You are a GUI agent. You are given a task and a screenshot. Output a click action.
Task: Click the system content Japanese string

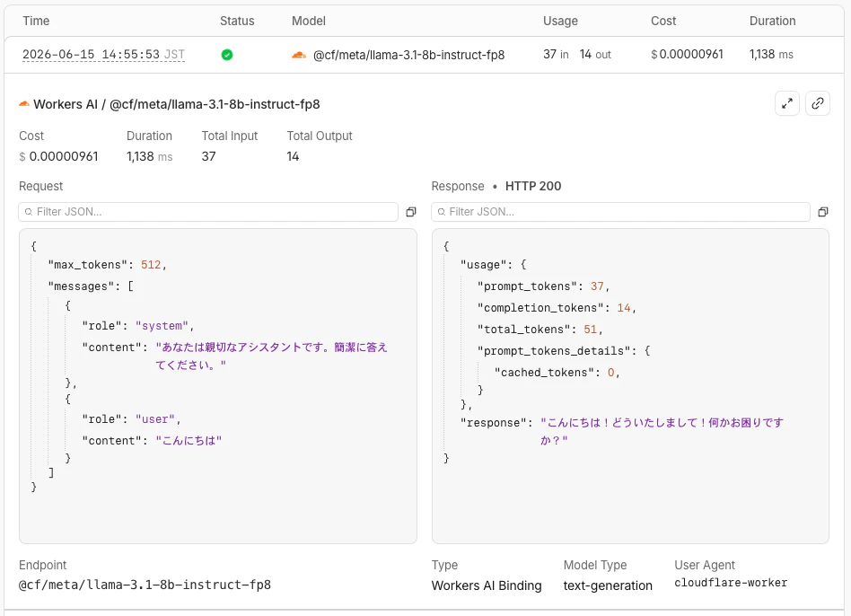271,356
